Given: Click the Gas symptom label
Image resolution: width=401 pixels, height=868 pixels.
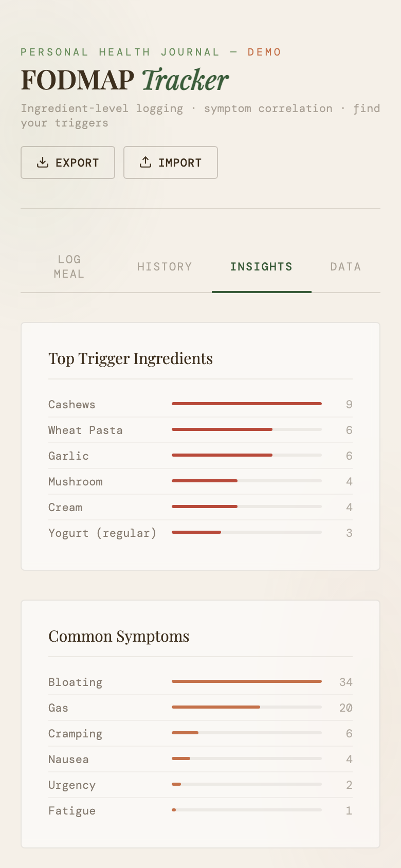Looking at the screenshot, I should (x=58, y=708).
